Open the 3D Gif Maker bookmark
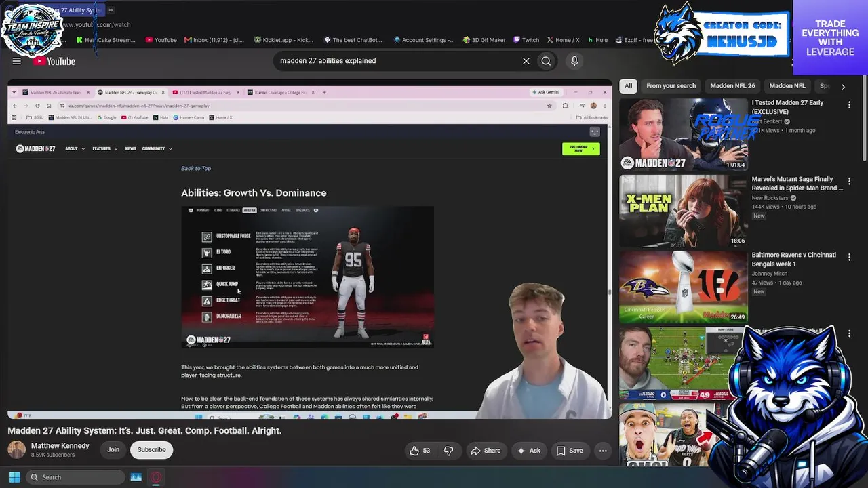The height and width of the screenshot is (488, 868). 484,40
